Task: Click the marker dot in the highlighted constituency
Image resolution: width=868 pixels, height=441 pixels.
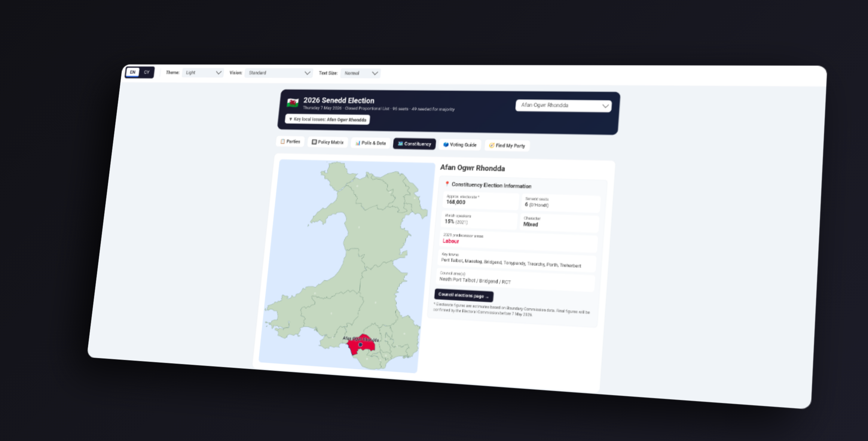Action: (x=360, y=345)
